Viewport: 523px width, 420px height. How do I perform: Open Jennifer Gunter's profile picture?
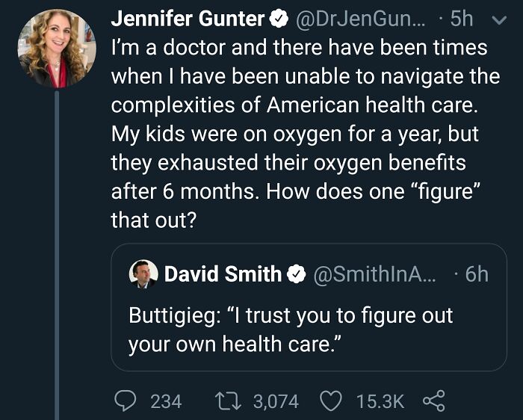point(57,49)
